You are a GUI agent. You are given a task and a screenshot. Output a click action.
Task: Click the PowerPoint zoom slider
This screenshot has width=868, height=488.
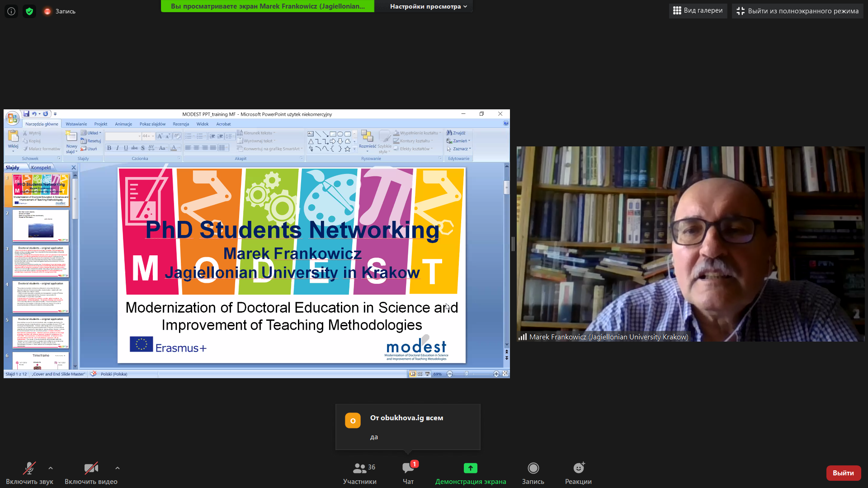click(467, 374)
